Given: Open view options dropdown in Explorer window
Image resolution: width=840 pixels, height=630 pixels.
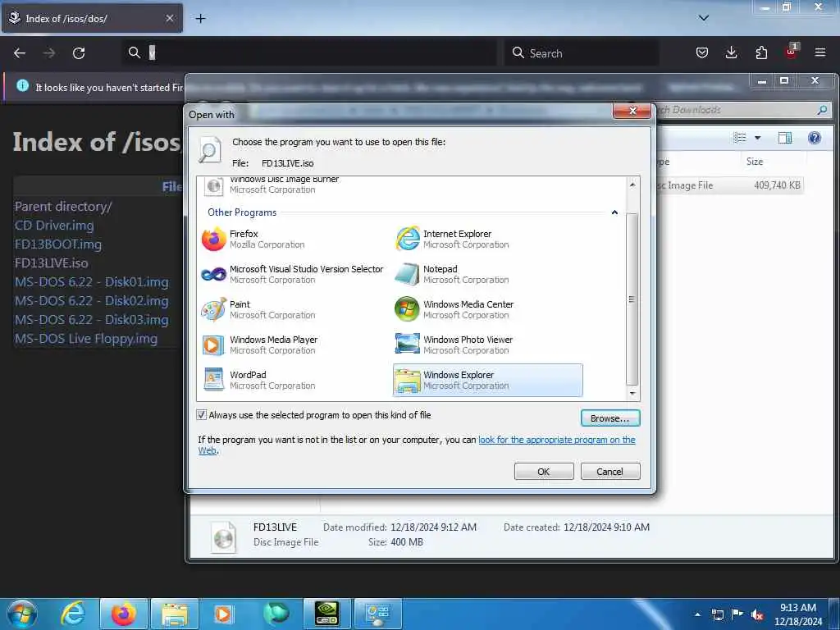Looking at the screenshot, I should pos(757,138).
